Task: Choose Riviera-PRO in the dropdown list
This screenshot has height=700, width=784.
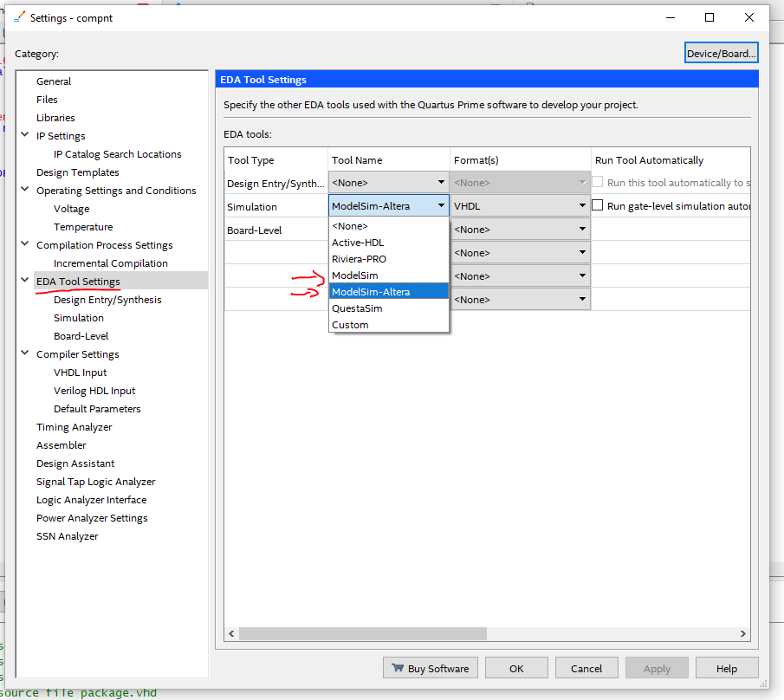Action: (x=359, y=259)
